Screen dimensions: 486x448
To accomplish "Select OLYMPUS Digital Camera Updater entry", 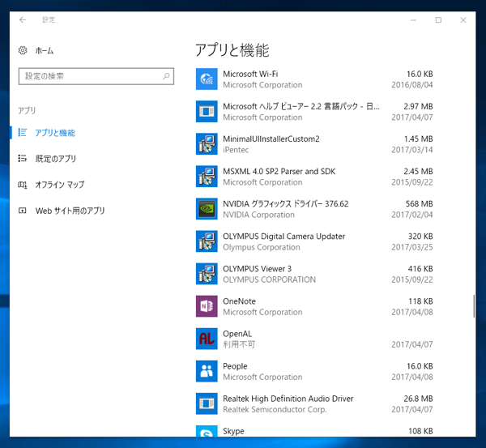I will click(x=284, y=237).
